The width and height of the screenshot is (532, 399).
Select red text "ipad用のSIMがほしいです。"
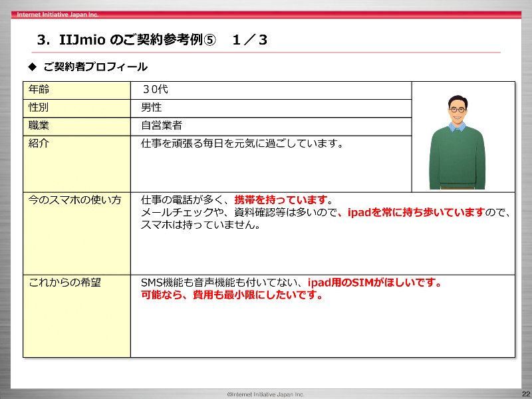[x=375, y=282]
